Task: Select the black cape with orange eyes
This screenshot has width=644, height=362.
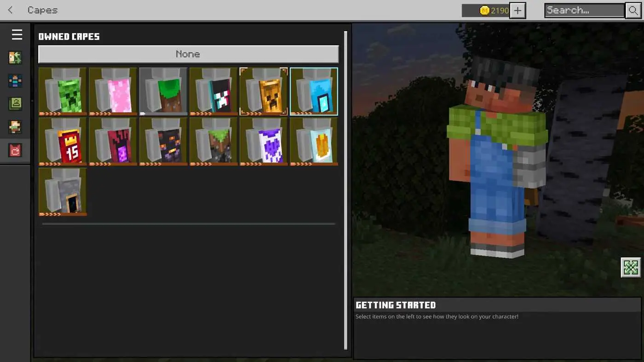Action: [x=163, y=142]
